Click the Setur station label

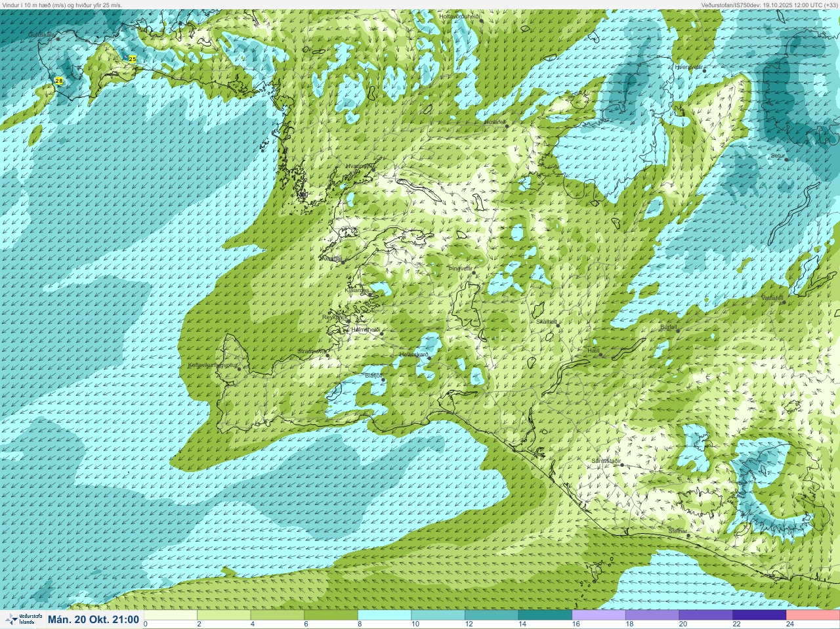tap(778, 156)
